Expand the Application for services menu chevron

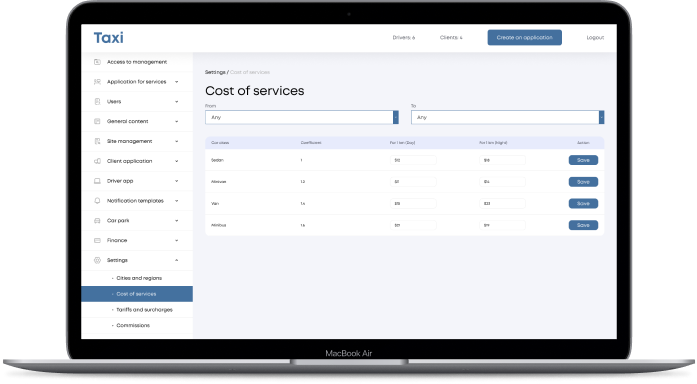[x=176, y=82]
